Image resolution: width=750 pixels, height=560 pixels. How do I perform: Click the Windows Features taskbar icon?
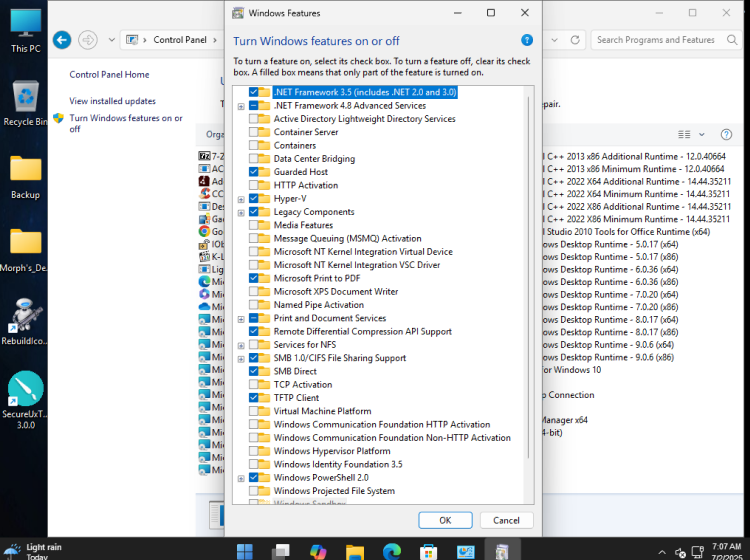point(501,551)
